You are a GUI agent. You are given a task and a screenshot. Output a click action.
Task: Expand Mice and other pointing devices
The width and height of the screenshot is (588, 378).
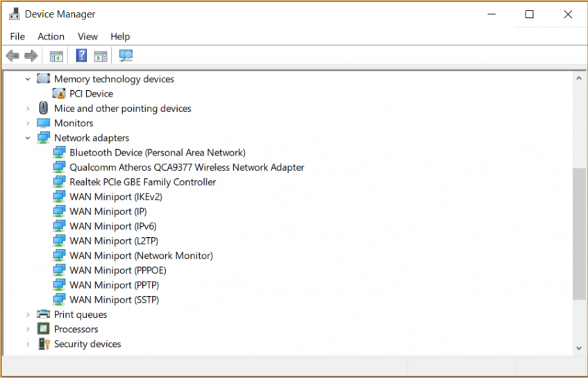click(28, 109)
